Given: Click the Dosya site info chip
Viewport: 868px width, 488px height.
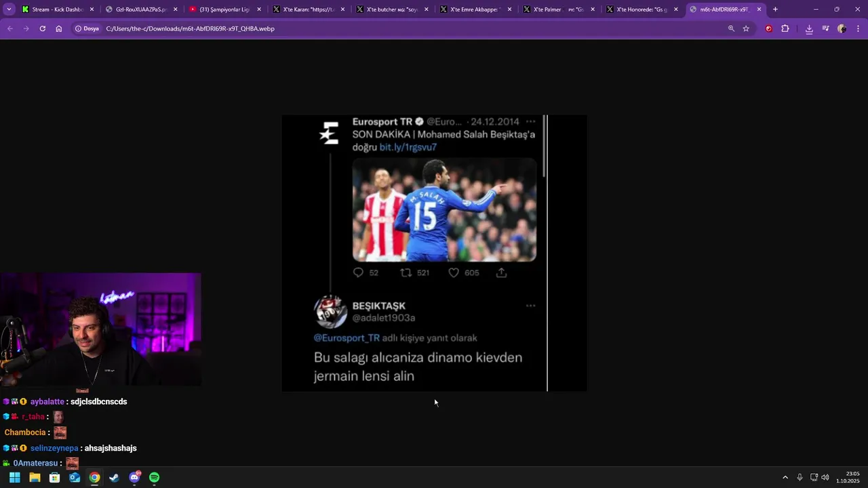Looking at the screenshot, I should click(87, 28).
